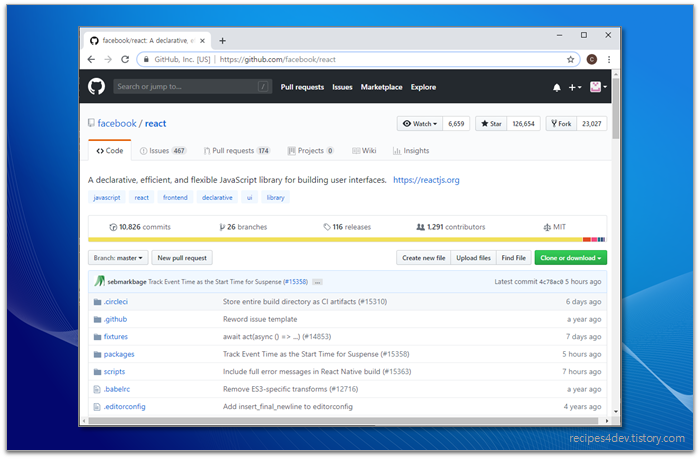700x460 pixels.
Task: Open Chrome three-dot menu
Action: 608,59
